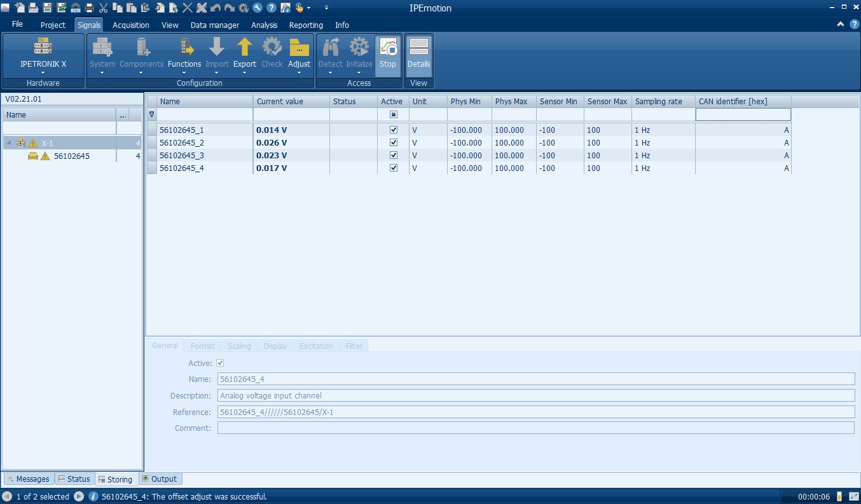Viewport: 861px width, 504px height.
Task: Select the 56102645_3 channel row name
Action: click(182, 155)
